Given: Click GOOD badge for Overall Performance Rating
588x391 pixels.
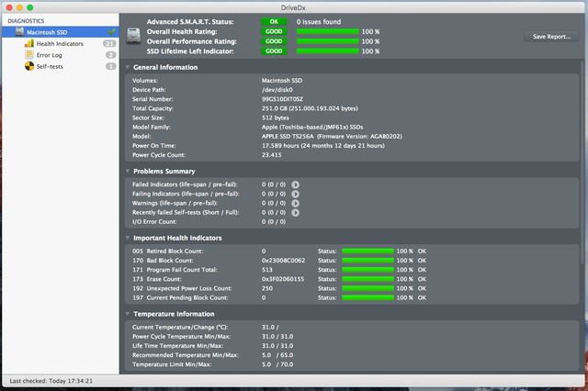Looking at the screenshot, I should tap(274, 41).
